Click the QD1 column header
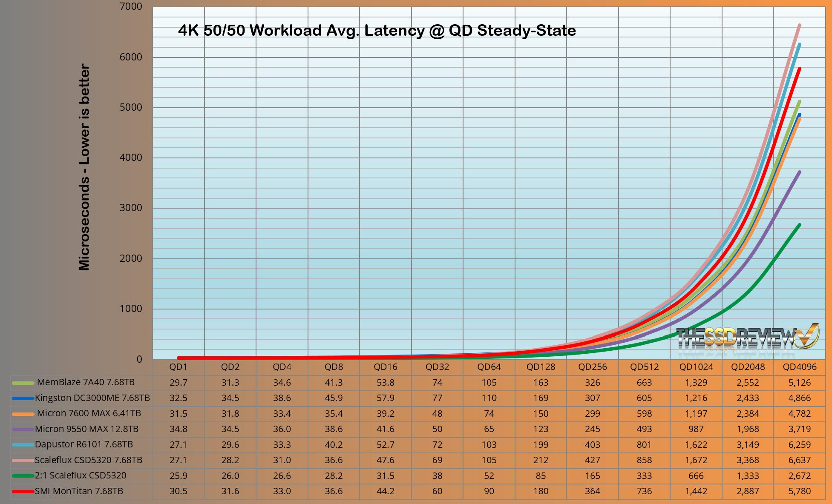The image size is (832, 504). [x=178, y=367]
